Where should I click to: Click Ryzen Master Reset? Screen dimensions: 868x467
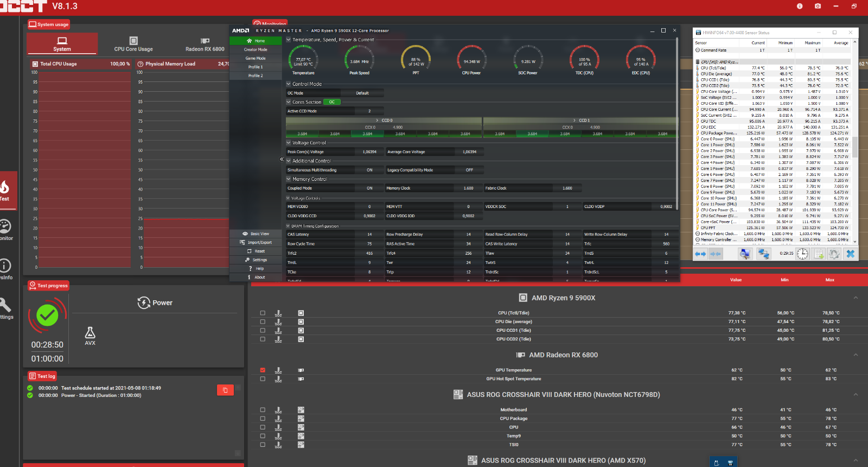point(256,251)
